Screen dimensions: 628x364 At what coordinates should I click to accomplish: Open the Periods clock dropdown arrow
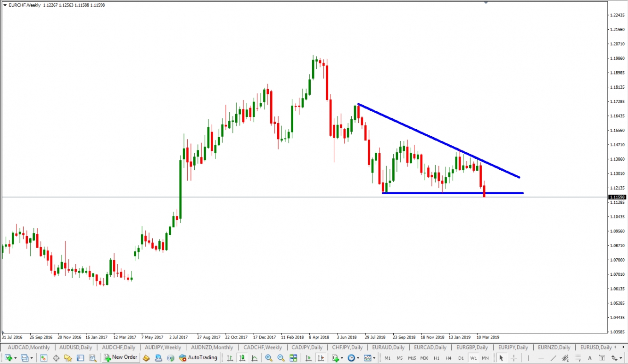coord(358,358)
